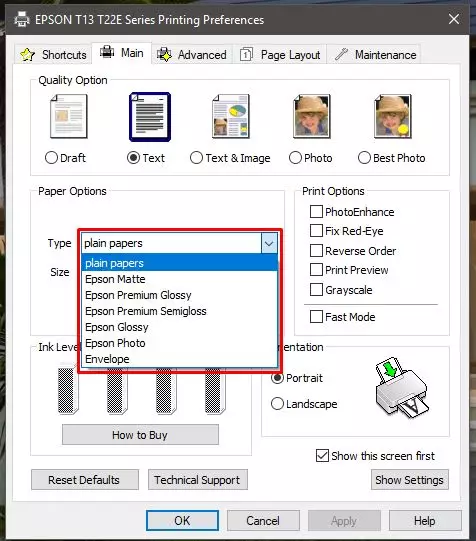Select the Landscape radio button

click(277, 403)
